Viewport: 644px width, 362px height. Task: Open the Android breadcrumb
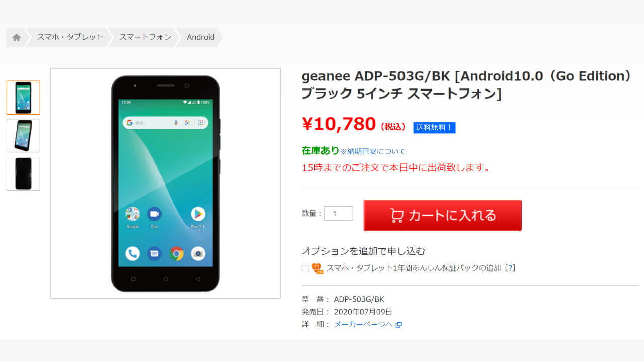pyautogui.click(x=200, y=37)
